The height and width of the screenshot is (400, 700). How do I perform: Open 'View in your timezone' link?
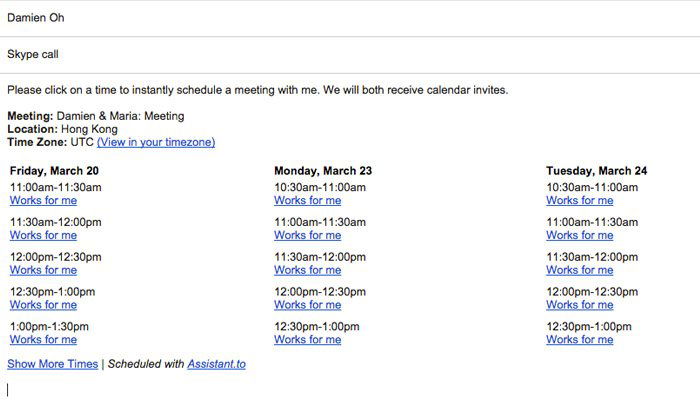[156, 143]
